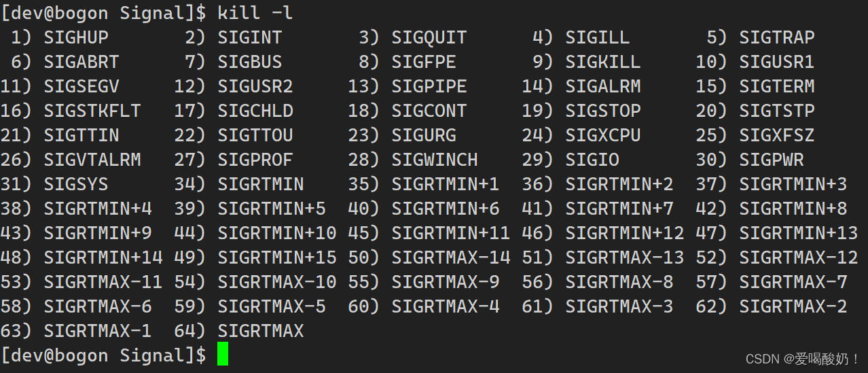The image size is (868, 373).
Task: Select the SIGSTKFLT entry
Action: [92, 111]
